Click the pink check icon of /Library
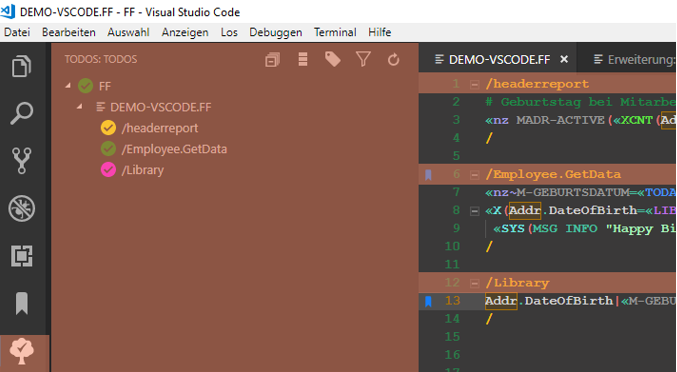Image resolution: width=677 pixels, height=372 pixels. click(x=108, y=170)
